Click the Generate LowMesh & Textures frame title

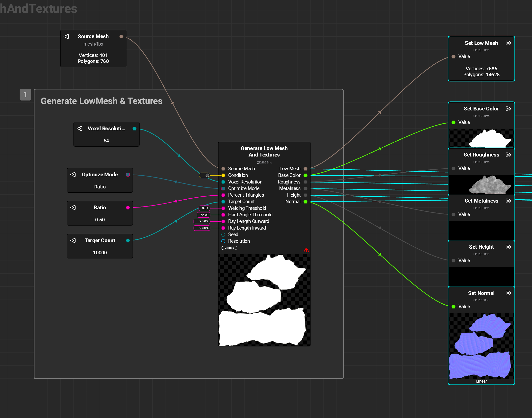(101, 101)
